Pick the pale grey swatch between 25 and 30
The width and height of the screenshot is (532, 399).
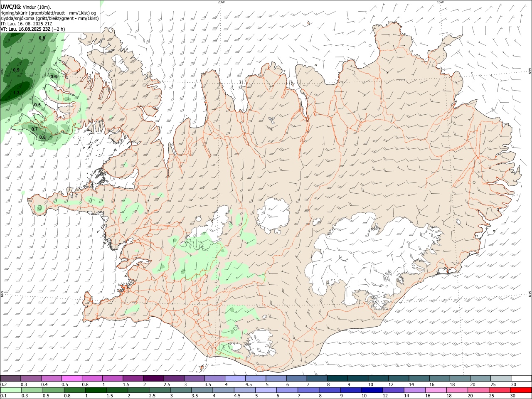(x=500, y=378)
